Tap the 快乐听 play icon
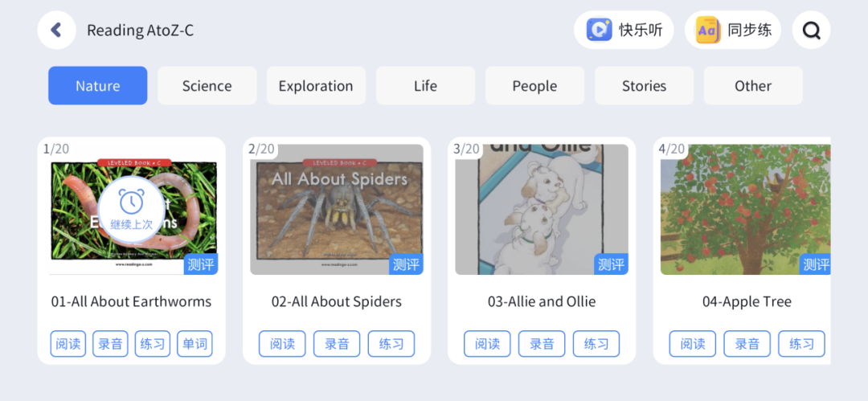Screen dimensions: 868x401 point(600,31)
